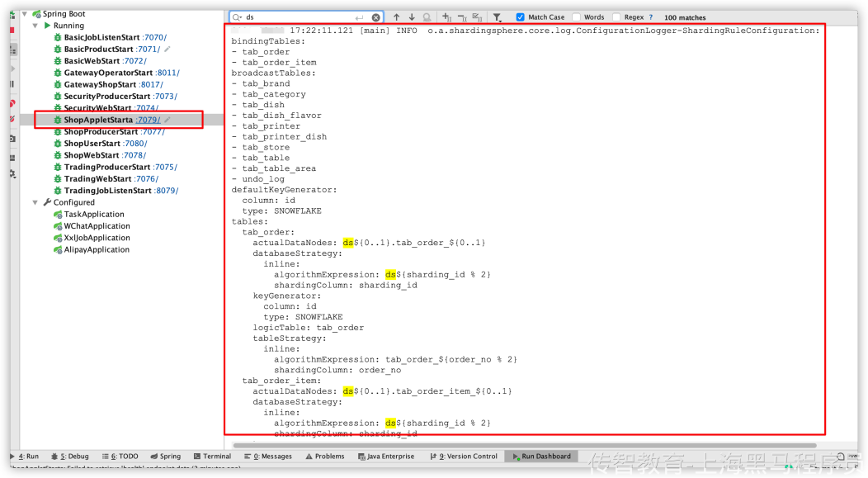The image size is (868, 478).
Task: Open the :7070/ link of BasicJobListenStart
Action: [154, 37]
